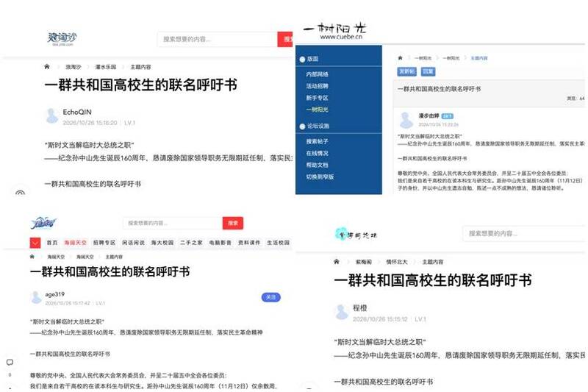Click age319's avatar picture
The height and width of the screenshot is (392, 588).
click(x=36, y=297)
